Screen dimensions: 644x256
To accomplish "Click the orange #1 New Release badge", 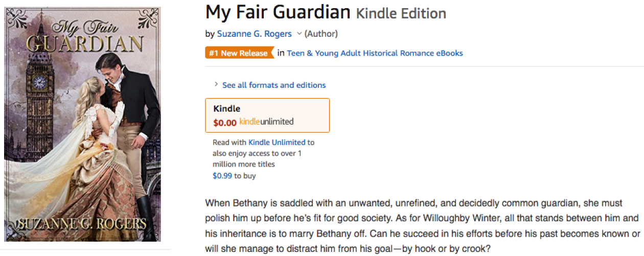I will pos(239,53).
